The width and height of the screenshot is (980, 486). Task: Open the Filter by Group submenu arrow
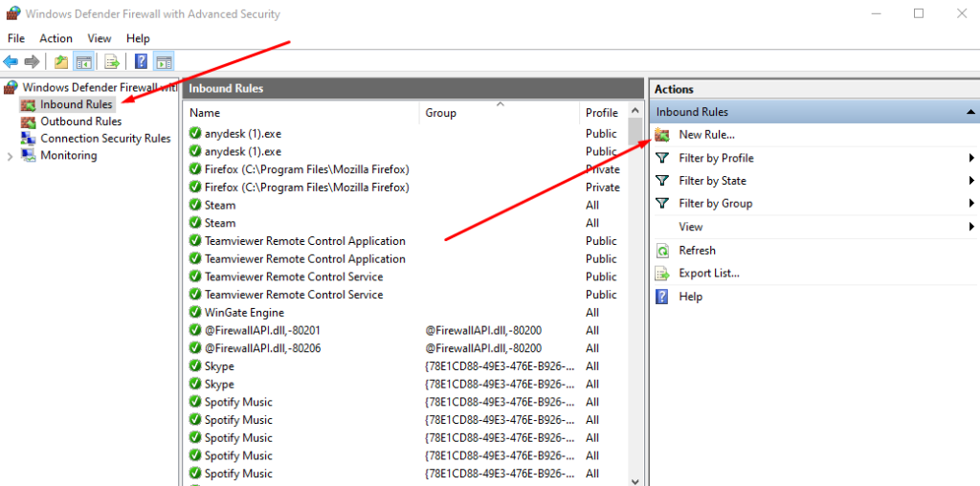972,203
